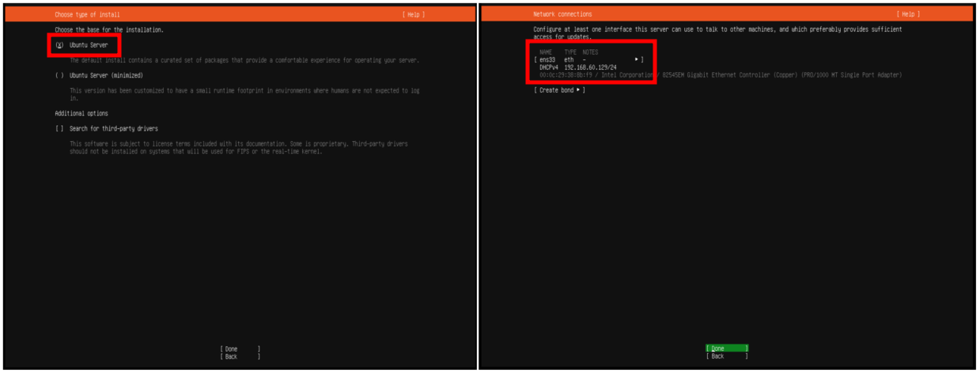Click the 'Additional options' heading
Viewport: 980px width, 373px height.
click(x=81, y=113)
